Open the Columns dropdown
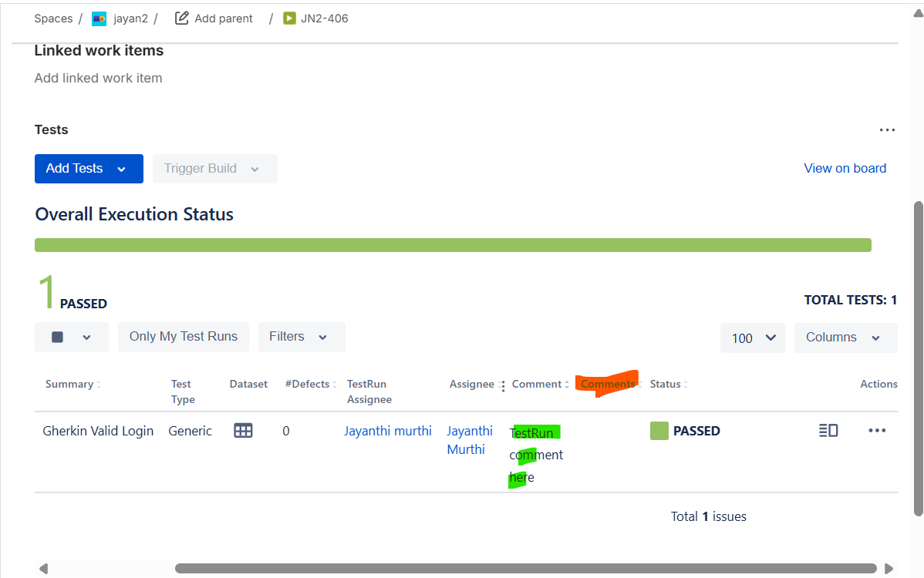 (845, 338)
